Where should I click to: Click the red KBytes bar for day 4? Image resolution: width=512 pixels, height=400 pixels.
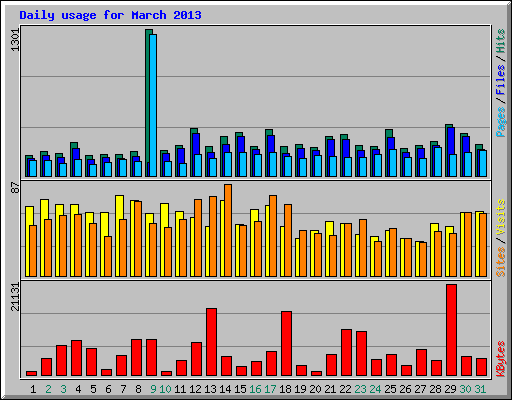click(x=76, y=358)
